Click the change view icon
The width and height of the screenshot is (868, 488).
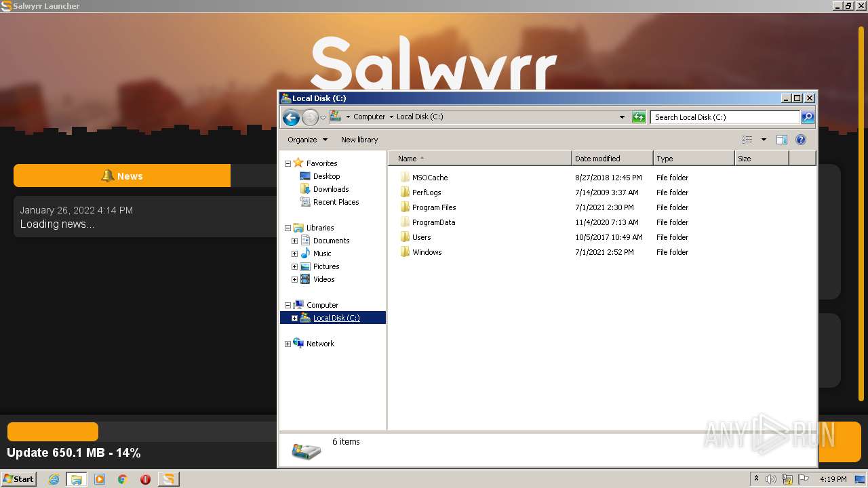point(747,140)
